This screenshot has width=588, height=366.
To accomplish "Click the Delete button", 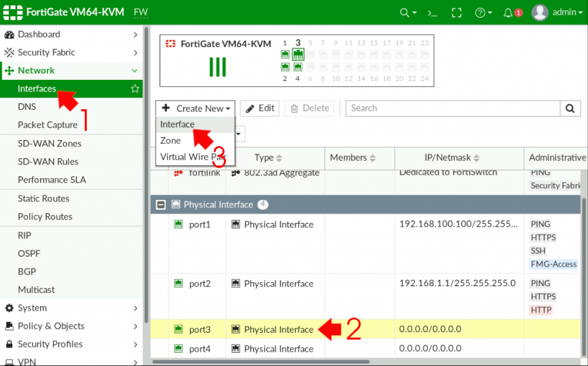I will 309,108.
